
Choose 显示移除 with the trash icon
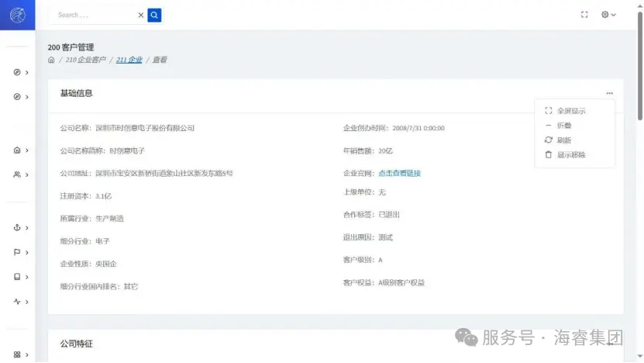[570, 155]
